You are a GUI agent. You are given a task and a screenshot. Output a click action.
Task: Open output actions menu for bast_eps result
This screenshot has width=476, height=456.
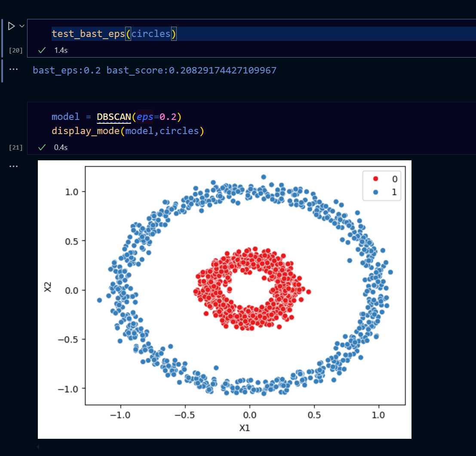coord(13,70)
